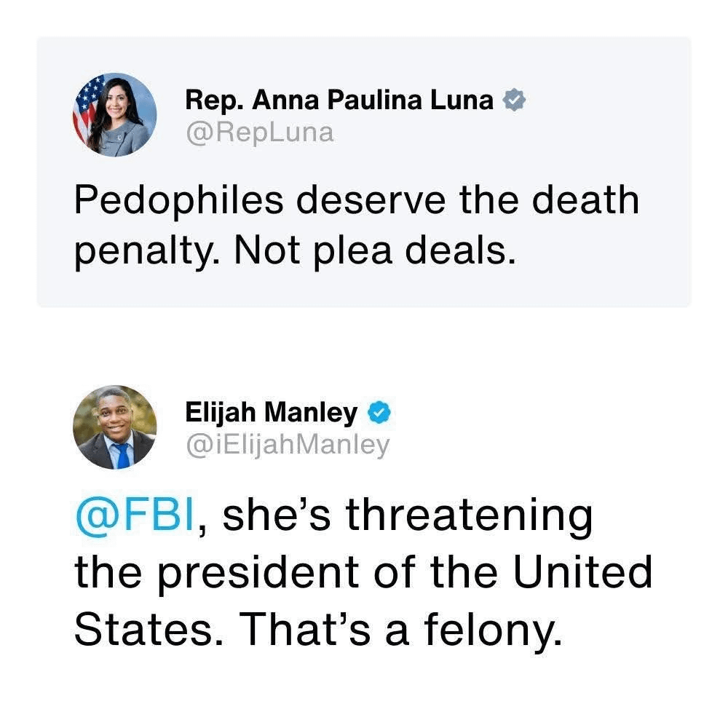Open Elijah Manley's profile avatar
728x728 pixels.
tap(114, 427)
